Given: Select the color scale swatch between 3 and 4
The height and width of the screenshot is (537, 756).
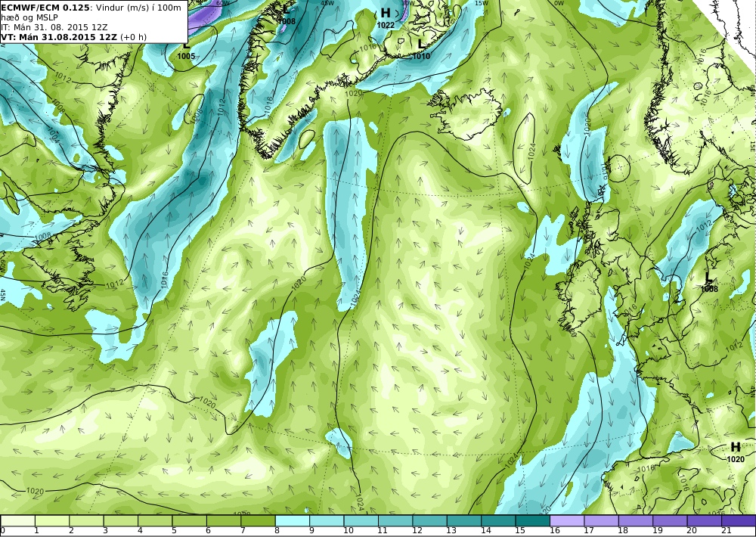Looking at the screenshot, I should (x=120, y=520).
